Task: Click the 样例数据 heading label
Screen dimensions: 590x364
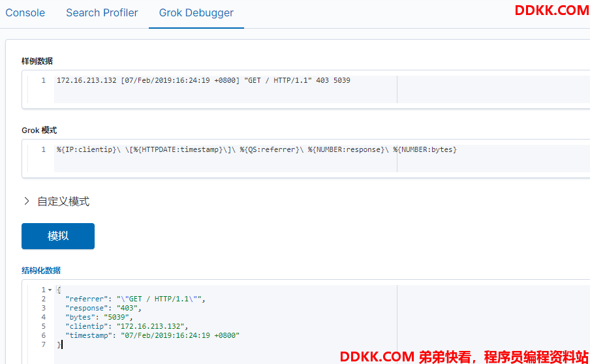Action: [37, 61]
